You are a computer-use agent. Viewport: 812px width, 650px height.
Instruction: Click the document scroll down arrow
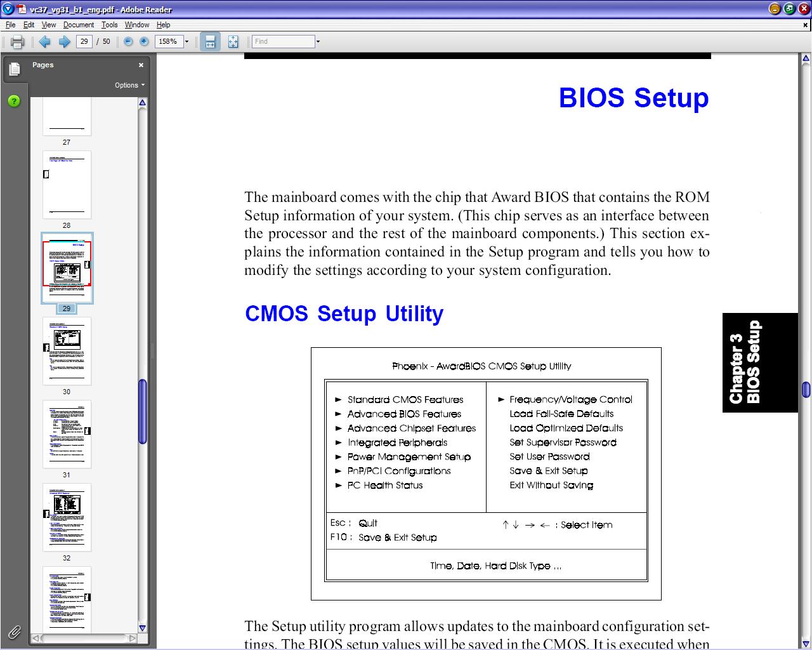(806, 643)
